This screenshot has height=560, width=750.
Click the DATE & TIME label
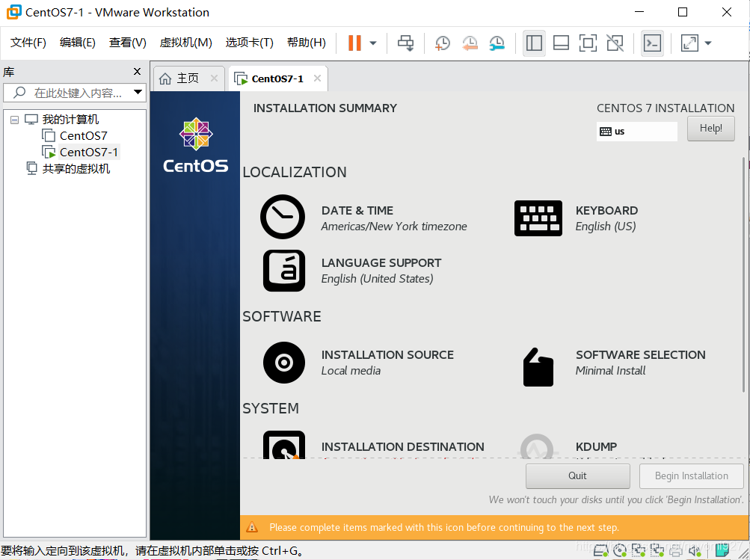pos(357,211)
